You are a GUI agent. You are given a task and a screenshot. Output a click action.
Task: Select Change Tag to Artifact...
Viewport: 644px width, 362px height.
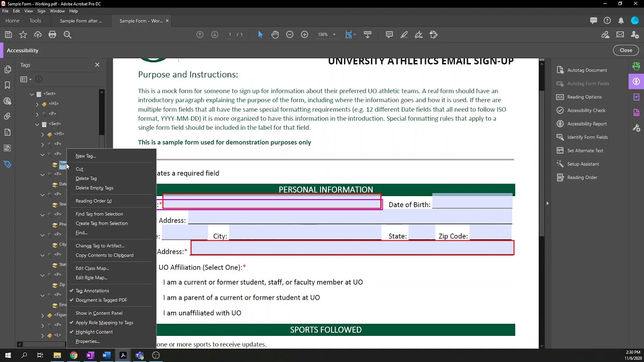tap(100, 246)
